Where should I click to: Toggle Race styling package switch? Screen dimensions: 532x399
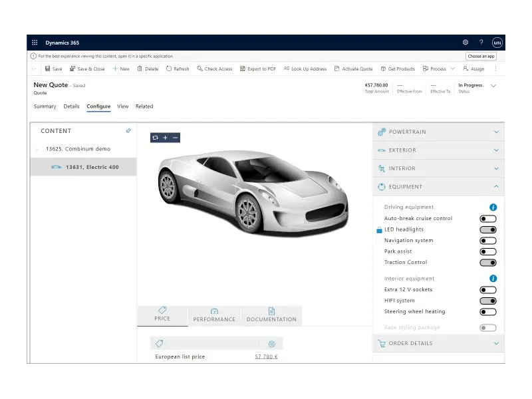tap(488, 328)
